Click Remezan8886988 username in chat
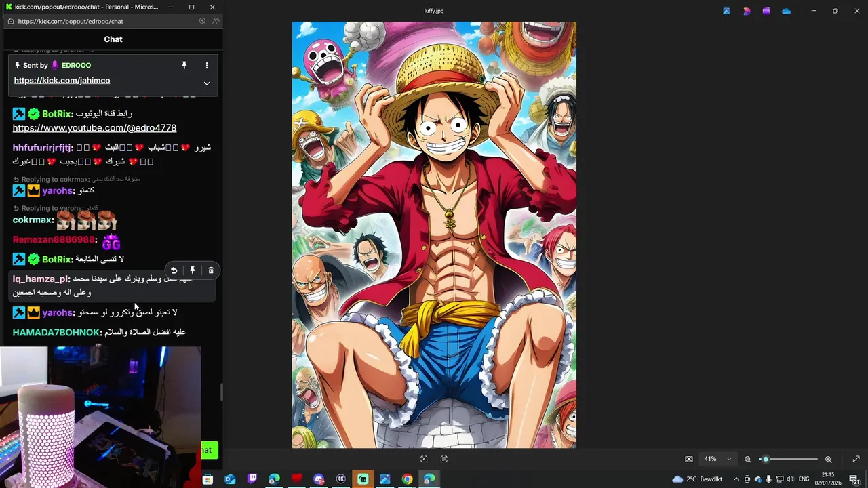 point(54,240)
